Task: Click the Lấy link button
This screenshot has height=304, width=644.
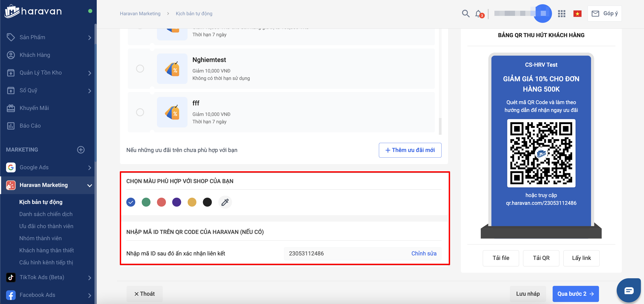Action: point(581,258)
